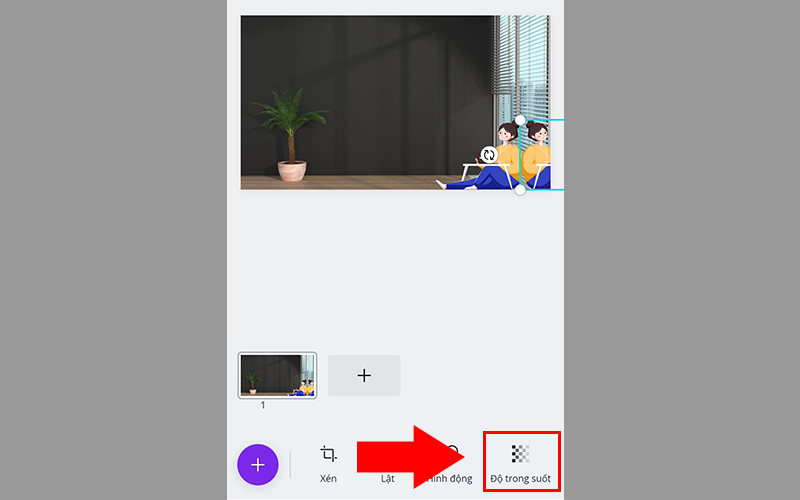Screen dimensions: 800x500
Task: Select the Lật flip option
Action: click(x=387, y=479)
